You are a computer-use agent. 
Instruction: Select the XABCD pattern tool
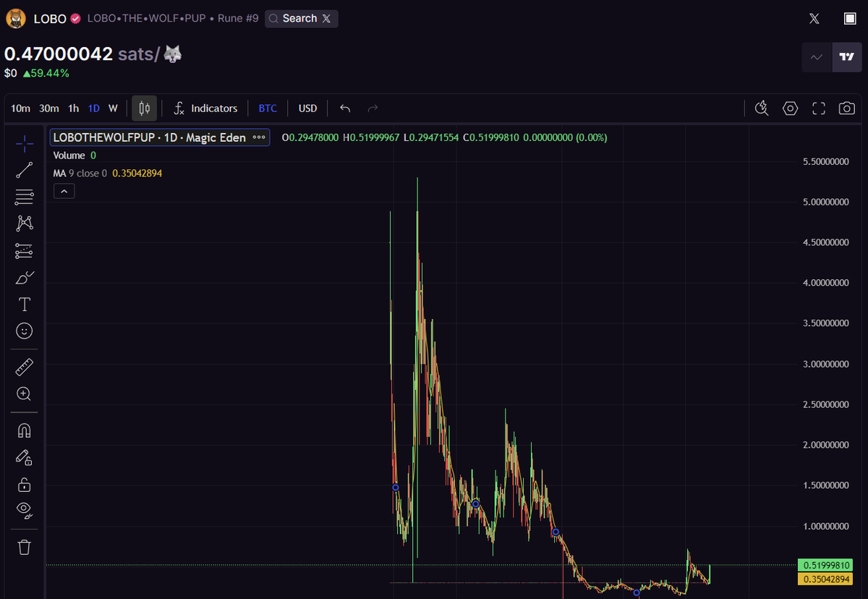pos(25,224)
